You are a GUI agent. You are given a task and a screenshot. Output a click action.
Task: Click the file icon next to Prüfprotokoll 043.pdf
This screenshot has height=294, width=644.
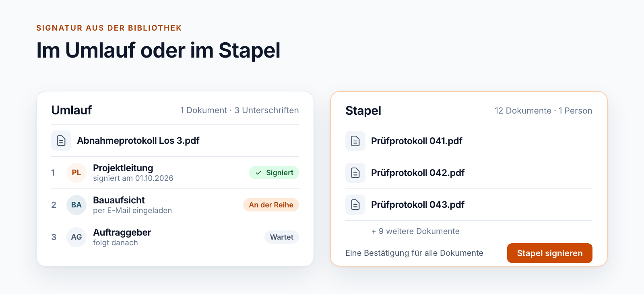[355, 205]
